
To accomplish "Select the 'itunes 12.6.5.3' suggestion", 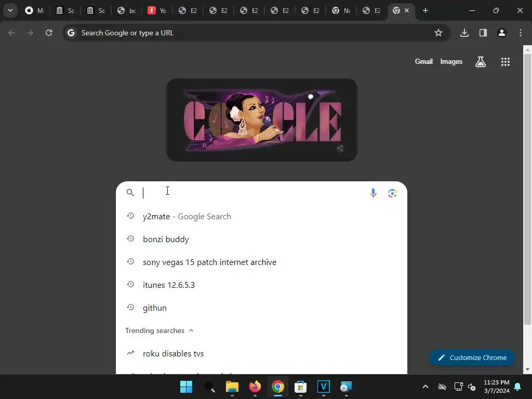I will coord(262,285).
